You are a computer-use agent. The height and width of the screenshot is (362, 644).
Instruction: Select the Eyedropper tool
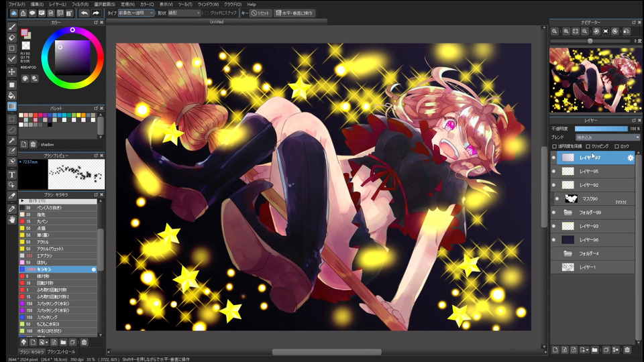coord(12,209)
